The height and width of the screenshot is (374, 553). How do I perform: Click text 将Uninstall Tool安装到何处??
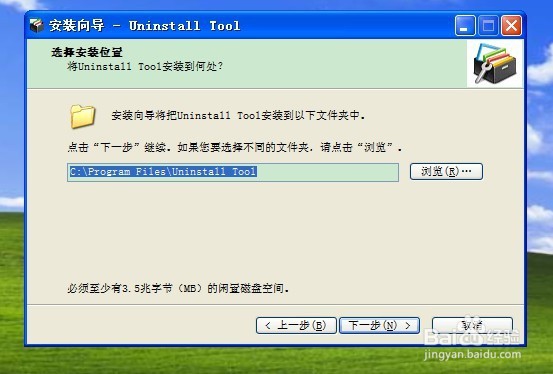click(145, 66)
